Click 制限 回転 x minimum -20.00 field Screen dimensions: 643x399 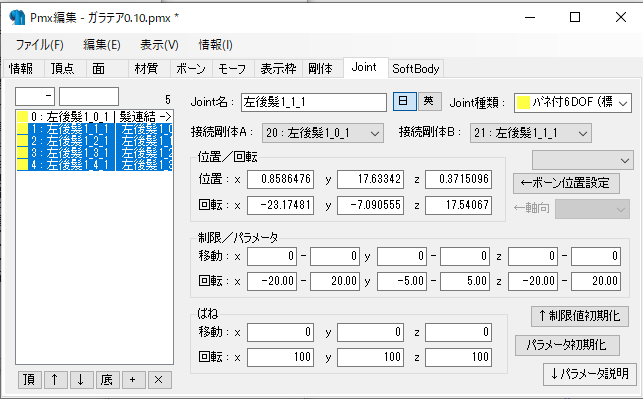point(272,281)
